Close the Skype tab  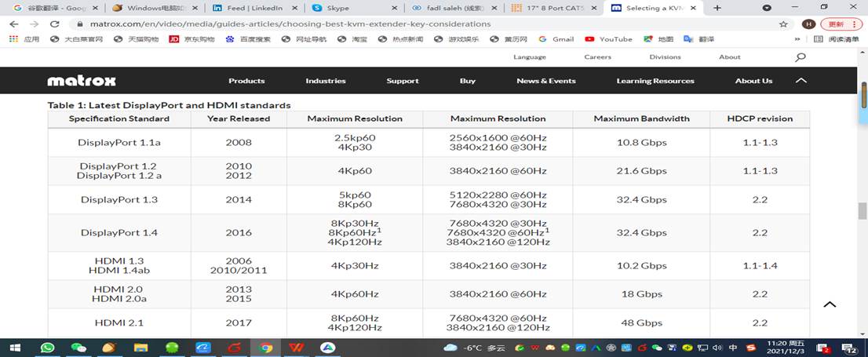point(394,9)
